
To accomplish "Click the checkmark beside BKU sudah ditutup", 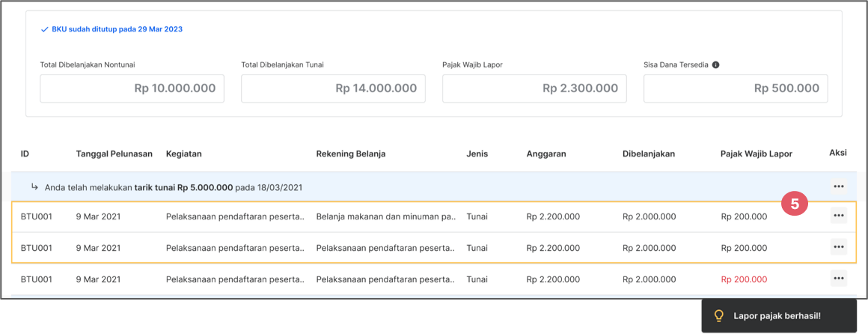I will pyautogui.click(x=44, y=29).
